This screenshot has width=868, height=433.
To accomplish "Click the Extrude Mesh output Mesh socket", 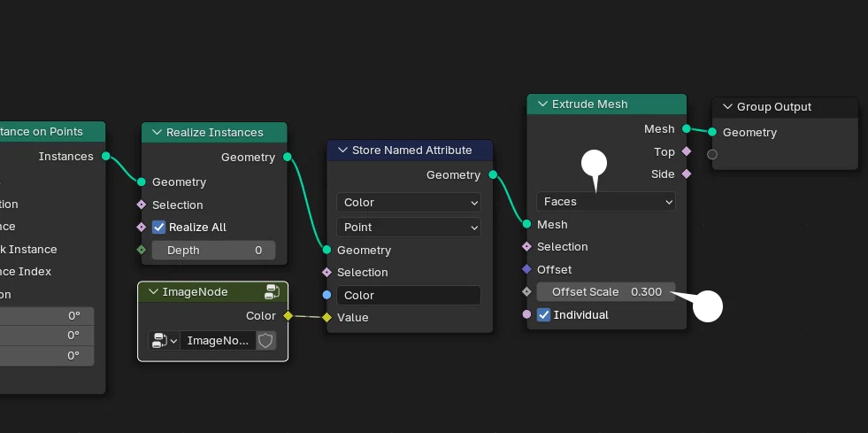I will tap(687, 128).
